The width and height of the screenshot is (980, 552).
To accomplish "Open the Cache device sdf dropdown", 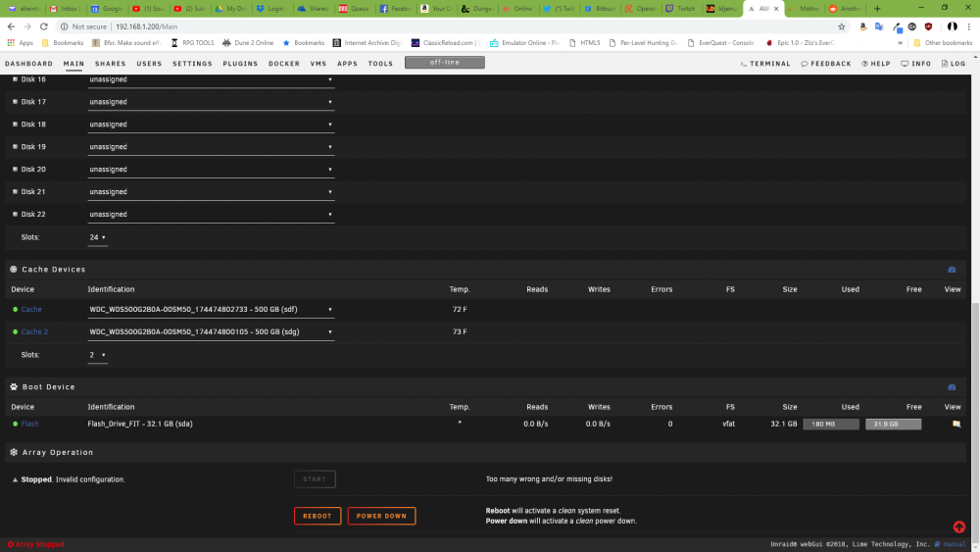I will (212, 310).
